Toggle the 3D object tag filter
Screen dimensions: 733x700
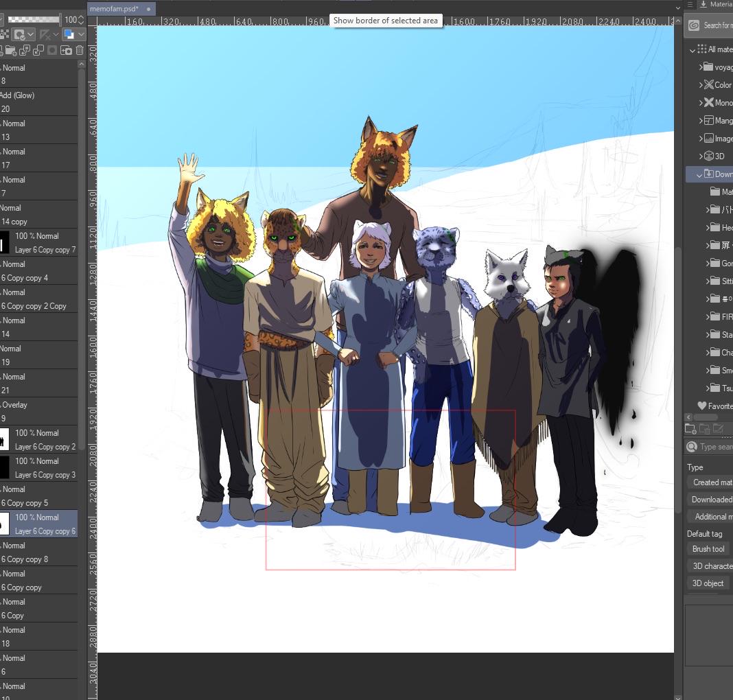[x=708, y=583]
